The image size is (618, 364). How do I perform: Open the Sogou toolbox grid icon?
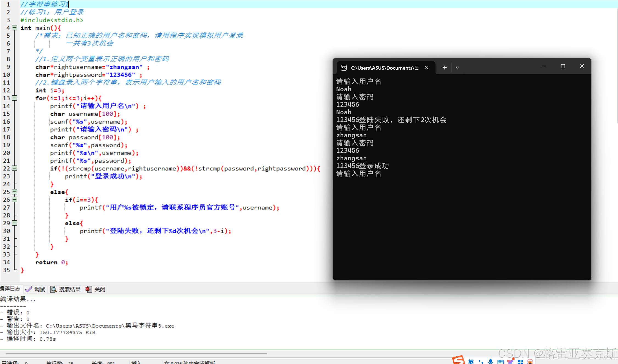(x=520, y=362)
